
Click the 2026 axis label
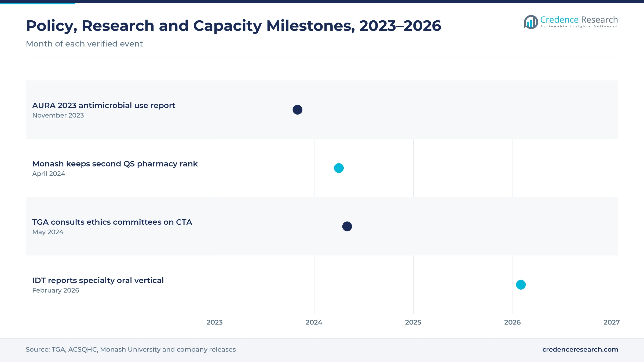(x=512, y=322)
